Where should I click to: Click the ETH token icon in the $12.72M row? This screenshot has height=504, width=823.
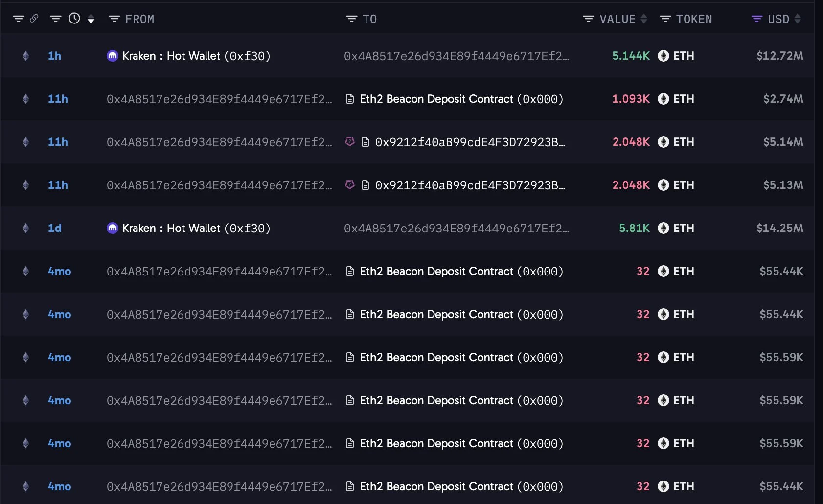point(663,56)
